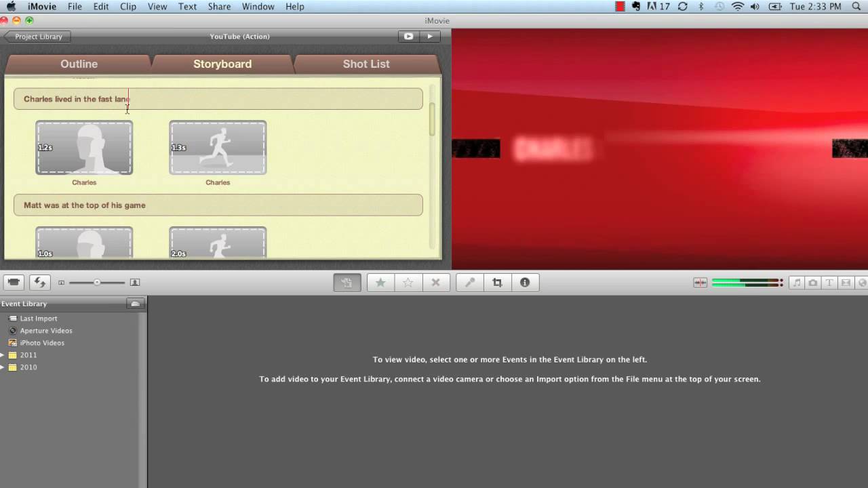Click the small thumbnail size icon

click(61, 283)
